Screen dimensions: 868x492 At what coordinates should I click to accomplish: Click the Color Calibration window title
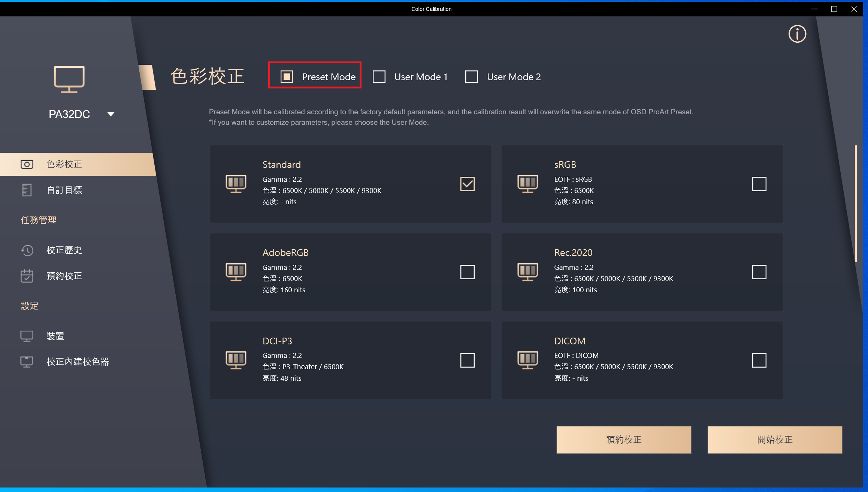[431, 9]
